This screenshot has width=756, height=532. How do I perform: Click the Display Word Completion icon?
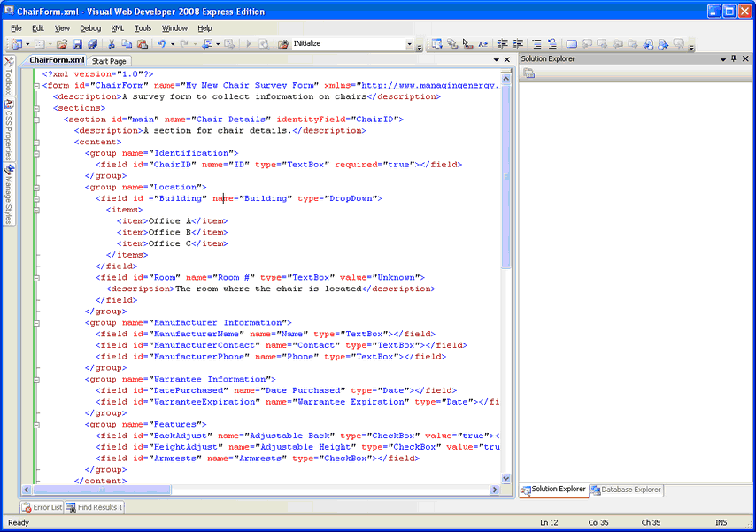483,44
